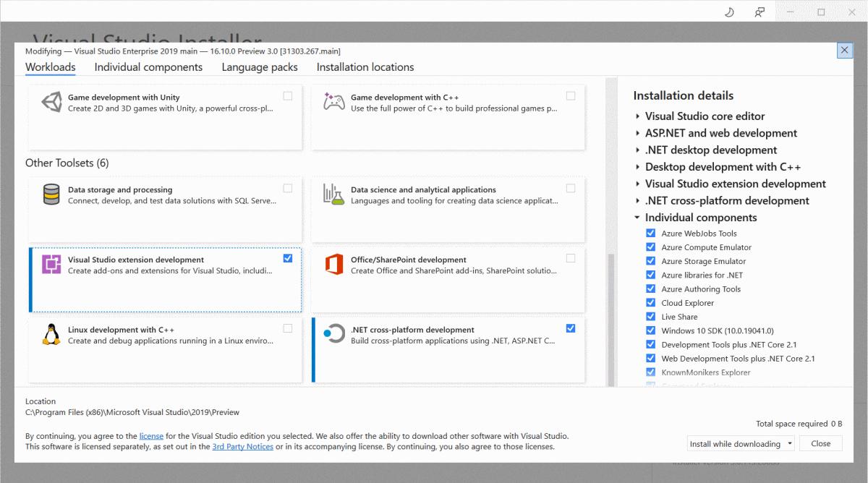
Task: Uncheck Cloud Explorer component
Action: tap(650, 303)
